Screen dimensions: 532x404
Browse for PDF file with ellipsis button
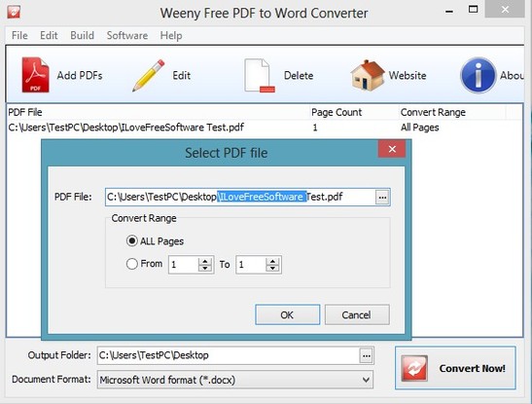click(x=382, y=198)
